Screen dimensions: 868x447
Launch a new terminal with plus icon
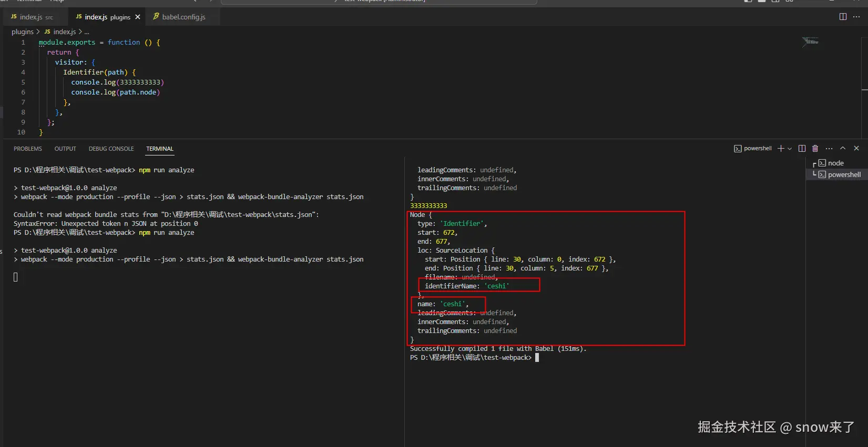point(781,149)
